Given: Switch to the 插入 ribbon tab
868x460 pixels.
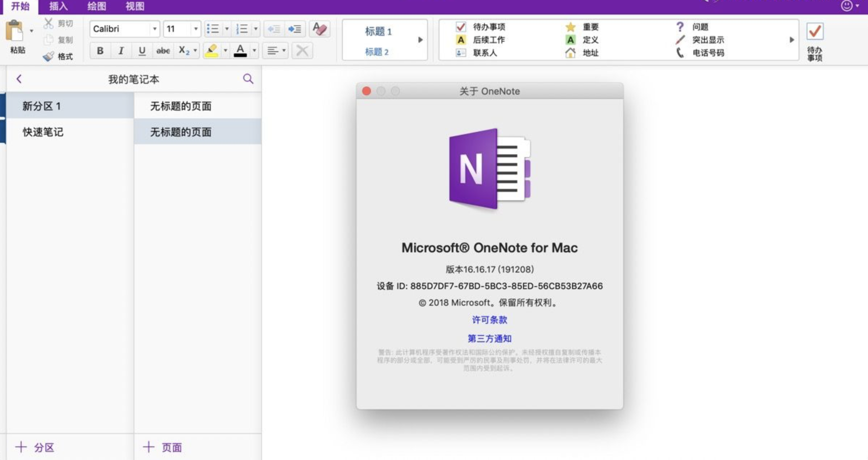Looking at the screenshot, I should tap(58, 6).
